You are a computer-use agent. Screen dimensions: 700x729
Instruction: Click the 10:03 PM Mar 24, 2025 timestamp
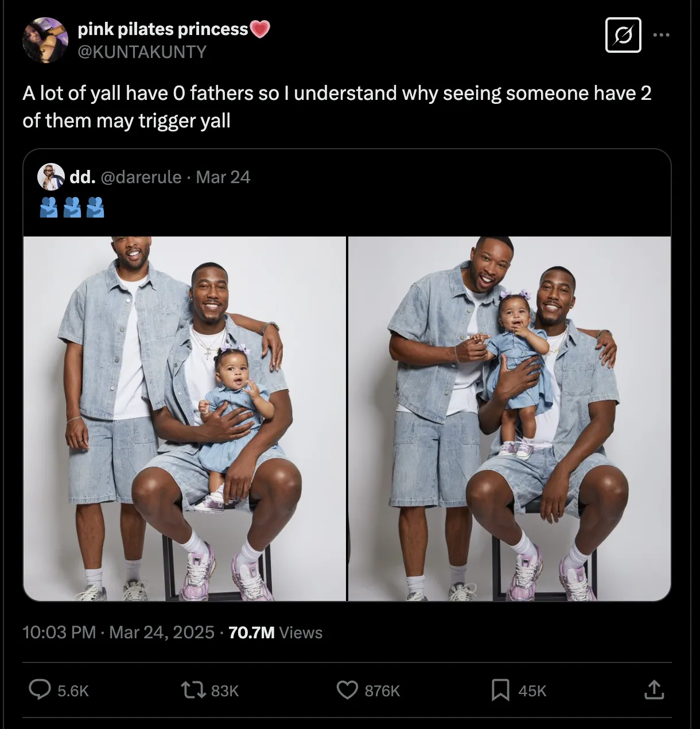[118, 633]
